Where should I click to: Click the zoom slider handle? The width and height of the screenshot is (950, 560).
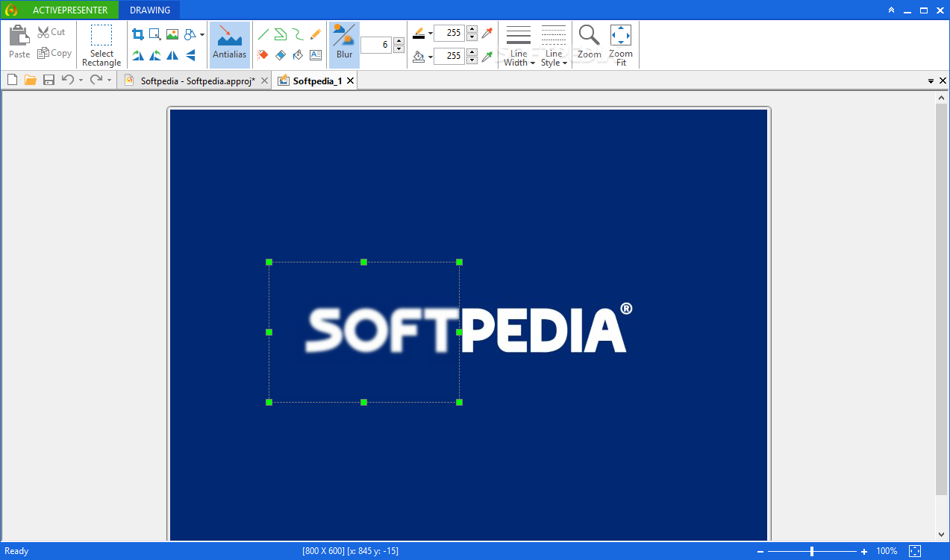click(812, 551)
